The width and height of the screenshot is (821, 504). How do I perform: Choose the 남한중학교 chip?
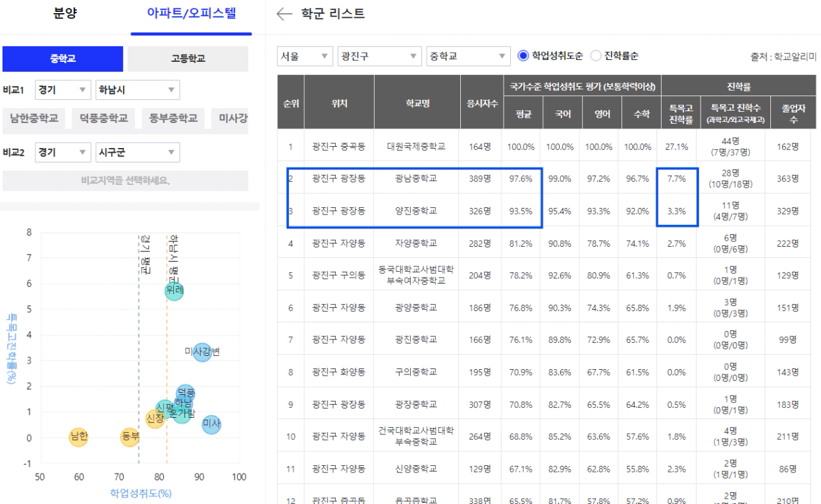34,118
